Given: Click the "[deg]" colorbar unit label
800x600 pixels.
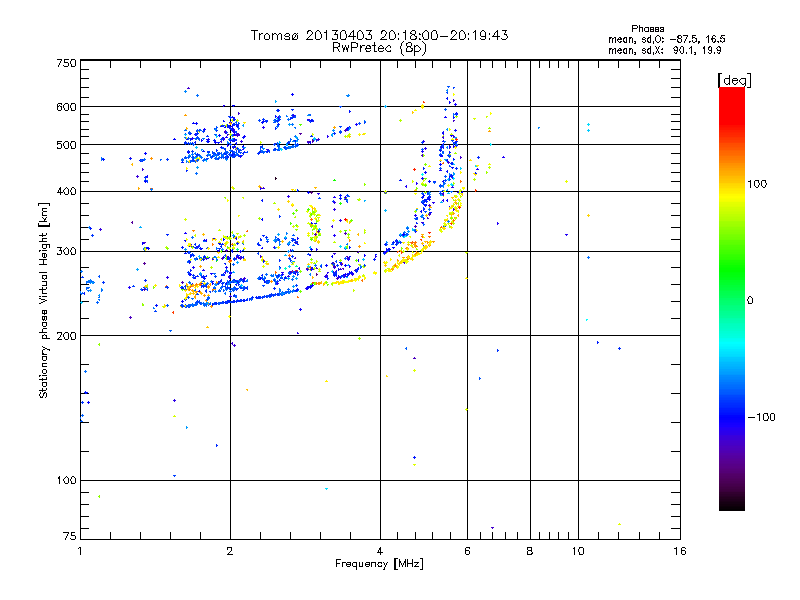Looking at the screenshot, I should (734, 80).
